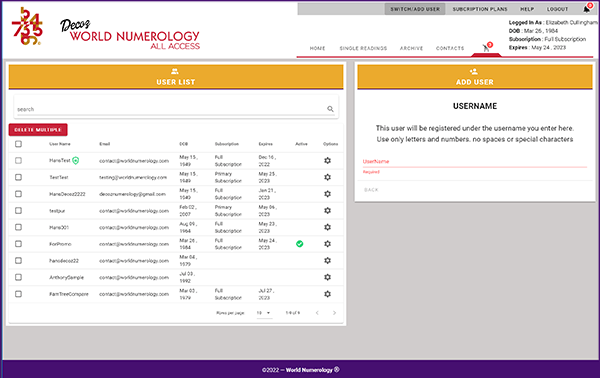The height and width of the screenshot is (378, 600).
Task: Open options gear for HansDecoz2222 row
Action: (x=328, y=194)
